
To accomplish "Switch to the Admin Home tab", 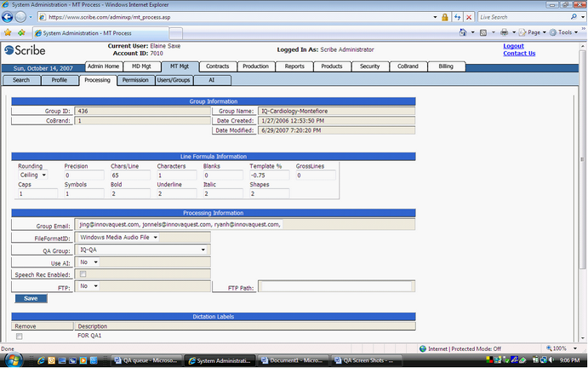I will pyautogui.click(x=103, y=66).
